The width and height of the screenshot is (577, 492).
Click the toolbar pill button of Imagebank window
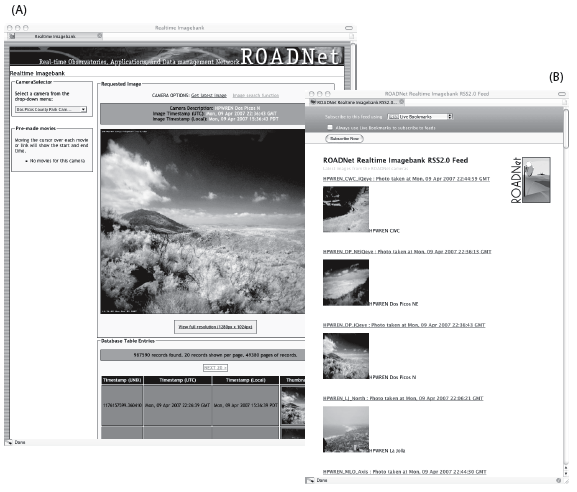349,28
